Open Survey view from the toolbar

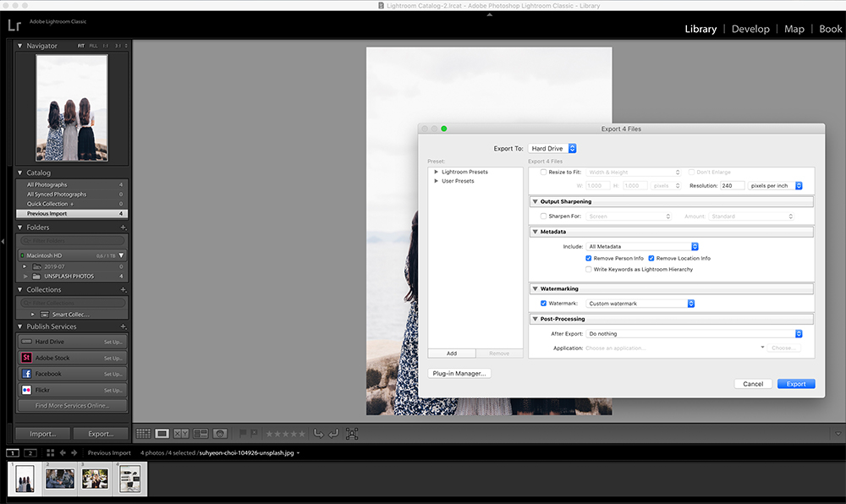[201, 433]
